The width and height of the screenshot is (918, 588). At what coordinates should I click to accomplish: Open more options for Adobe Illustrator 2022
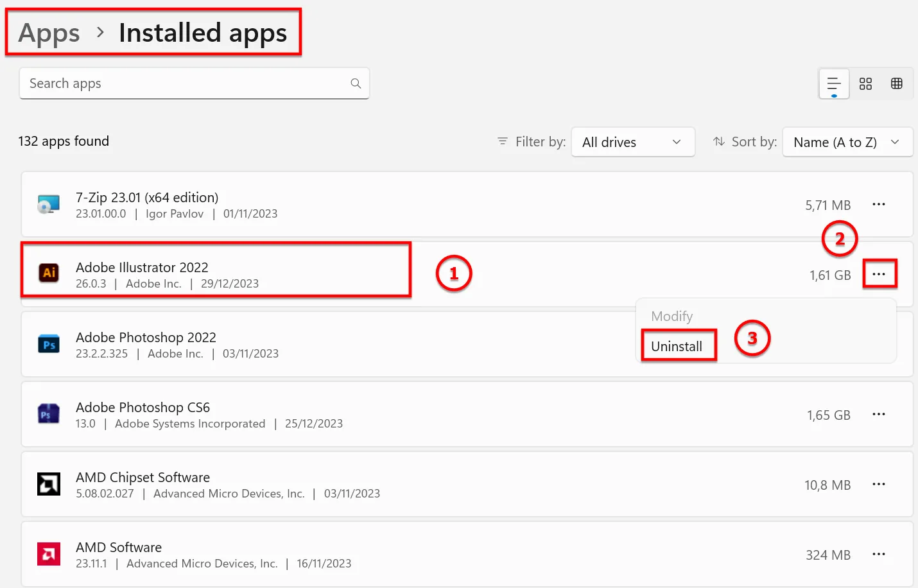click(x=879, y=274)
